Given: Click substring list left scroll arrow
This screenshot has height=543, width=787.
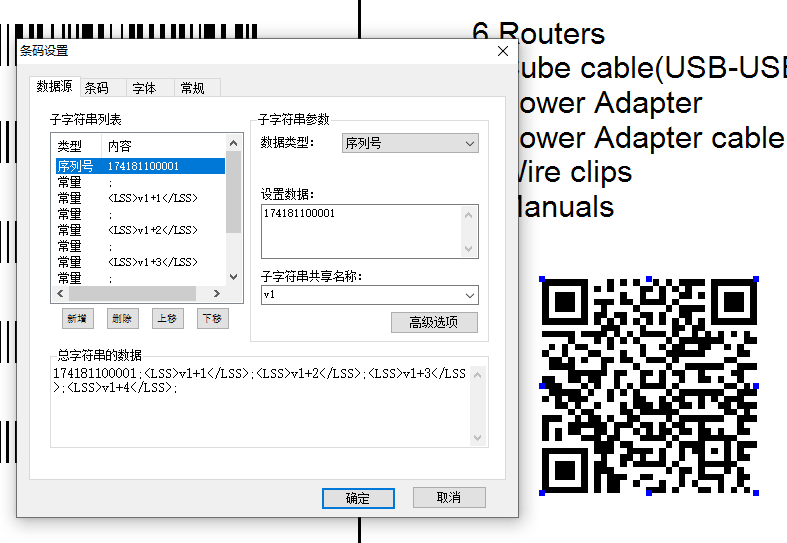Looking at the screenshot, I should pyautogui.click(x=61, y=294).
